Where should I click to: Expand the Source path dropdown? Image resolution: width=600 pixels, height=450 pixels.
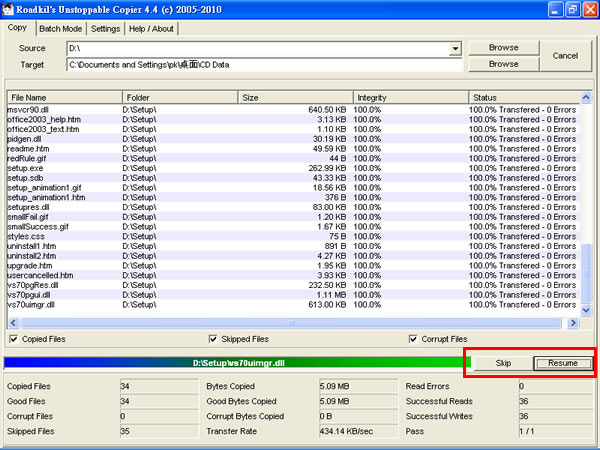tap(455, 49)
